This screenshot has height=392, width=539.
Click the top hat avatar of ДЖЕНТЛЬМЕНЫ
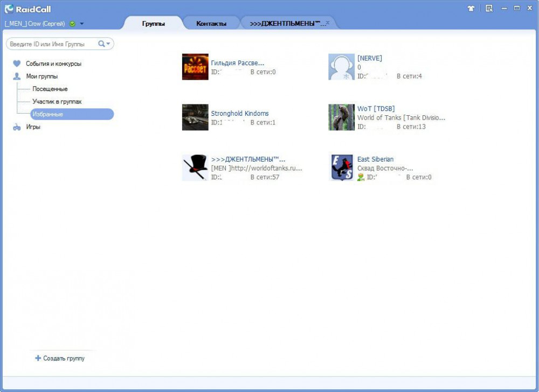click(x=195, y=167)
